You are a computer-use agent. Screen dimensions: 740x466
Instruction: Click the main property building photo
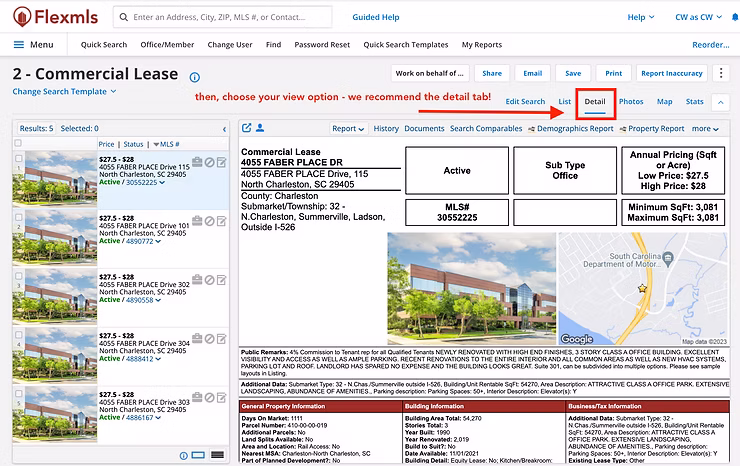coord(471,288)
